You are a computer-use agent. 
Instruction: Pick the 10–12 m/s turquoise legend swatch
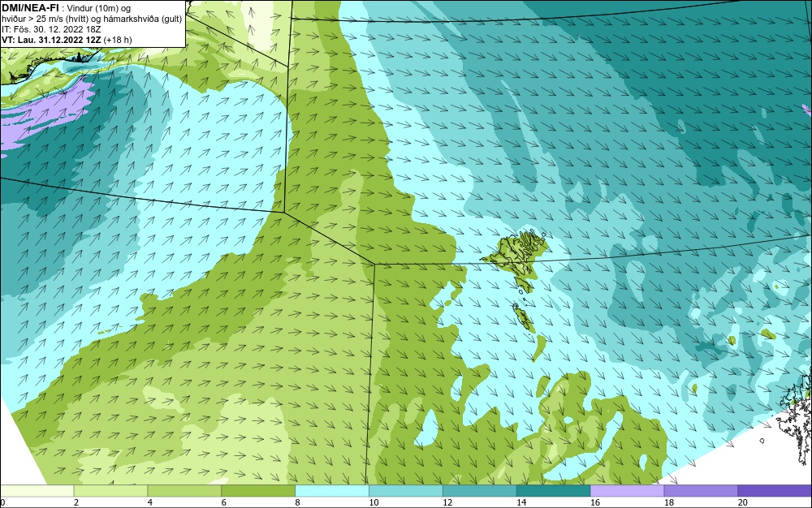[405, 490]
